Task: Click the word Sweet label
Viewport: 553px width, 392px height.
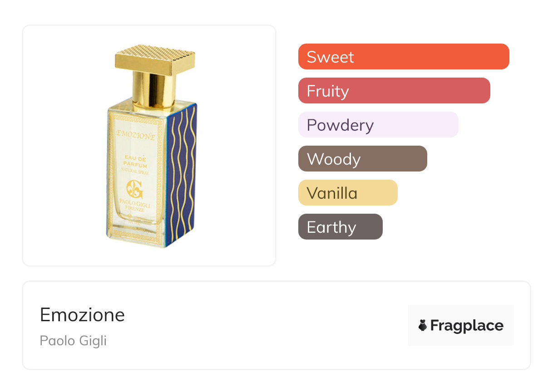Action: pyautogui.click(x=330, y=57)
